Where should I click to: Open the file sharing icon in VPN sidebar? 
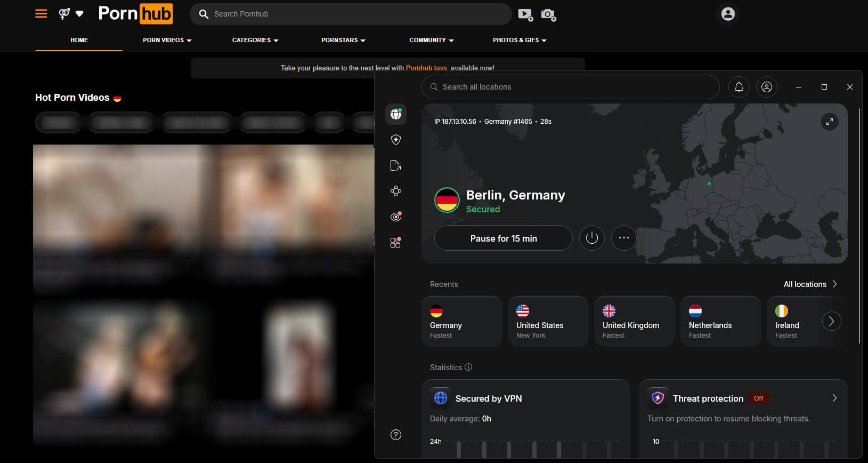click(396, 165)
